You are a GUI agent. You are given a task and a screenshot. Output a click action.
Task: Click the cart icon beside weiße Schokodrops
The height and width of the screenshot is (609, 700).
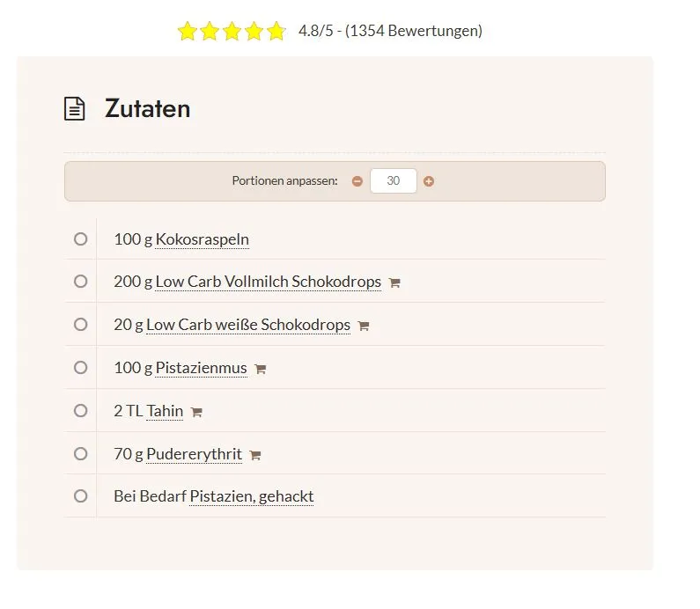364,326
